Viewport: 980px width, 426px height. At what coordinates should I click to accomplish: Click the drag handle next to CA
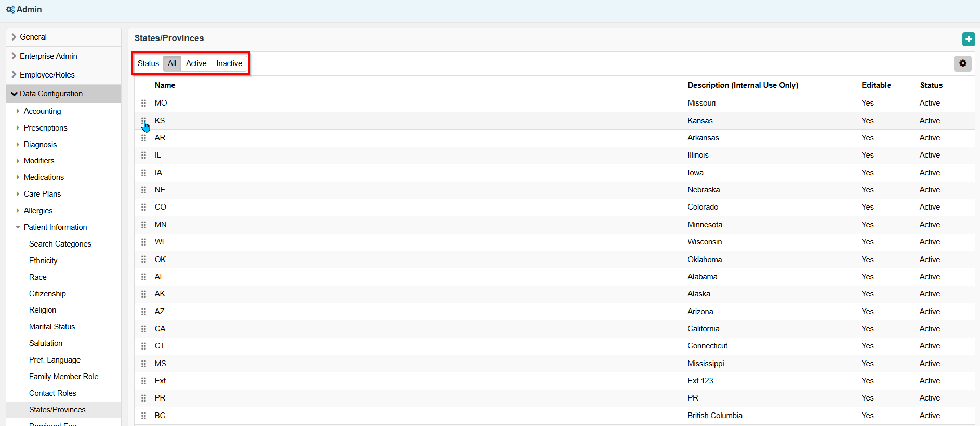click(x=144, y=329)
